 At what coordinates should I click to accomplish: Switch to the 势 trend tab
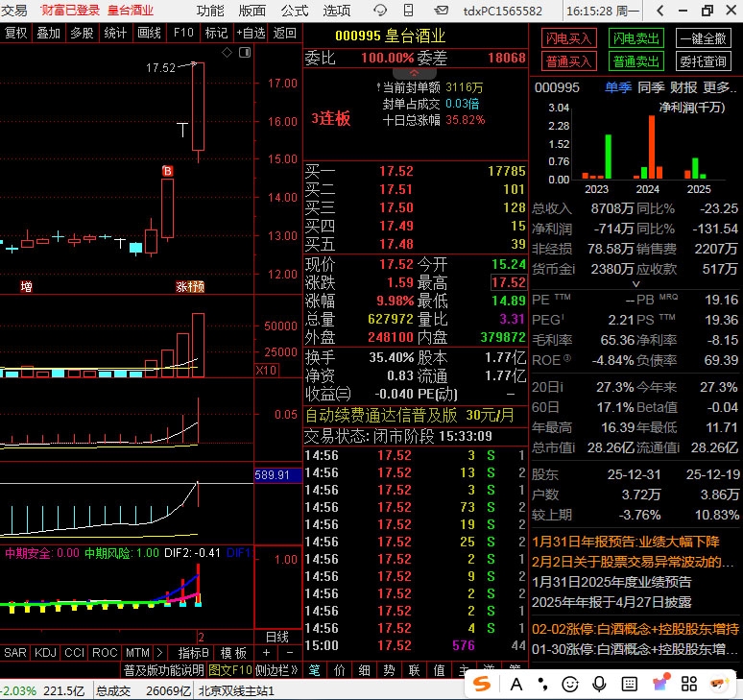point(389,670)
